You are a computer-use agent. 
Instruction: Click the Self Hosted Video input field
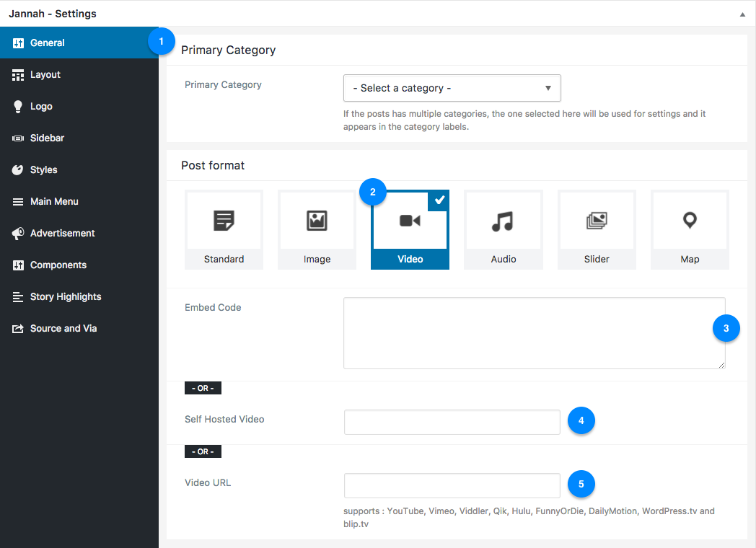[x=452, y=423]
